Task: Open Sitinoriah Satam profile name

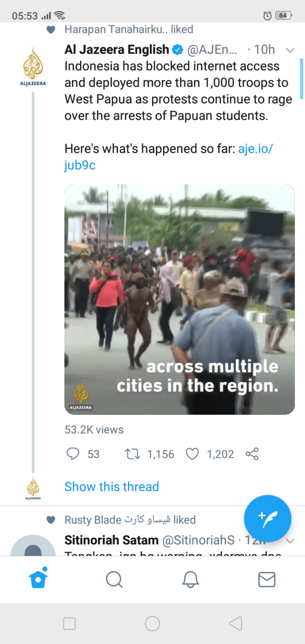Action: click(x=112, y=541)
